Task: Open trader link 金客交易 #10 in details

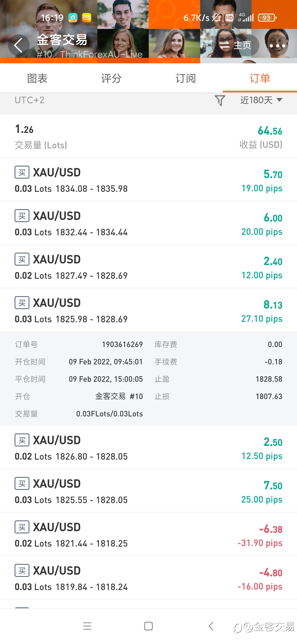Action: pyautogui.click(x=119, y=396)
